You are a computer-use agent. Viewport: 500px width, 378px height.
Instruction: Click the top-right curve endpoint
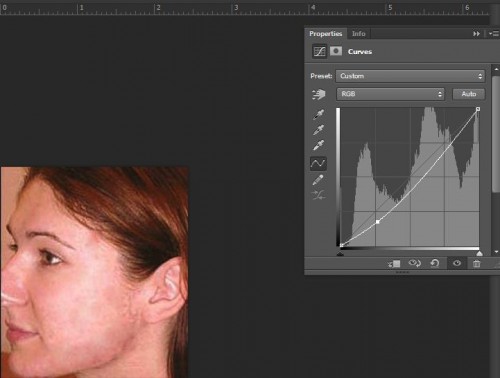pos(478,109)
